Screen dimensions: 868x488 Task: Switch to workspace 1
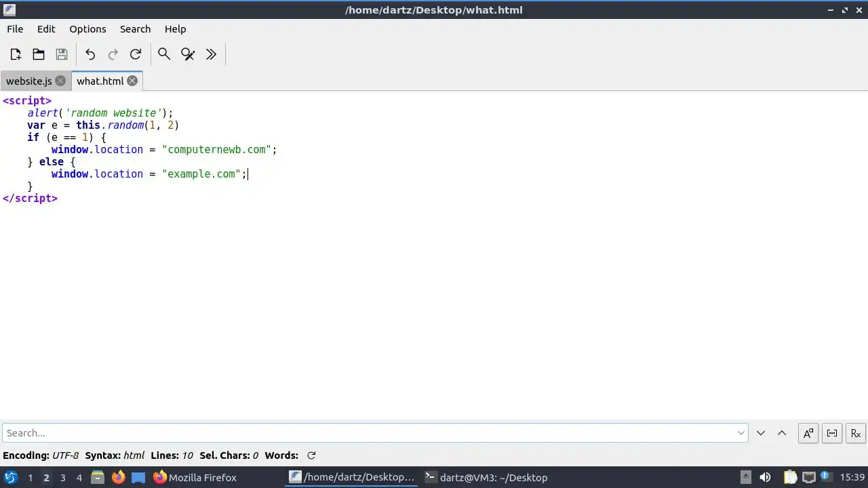click(30, 477)
